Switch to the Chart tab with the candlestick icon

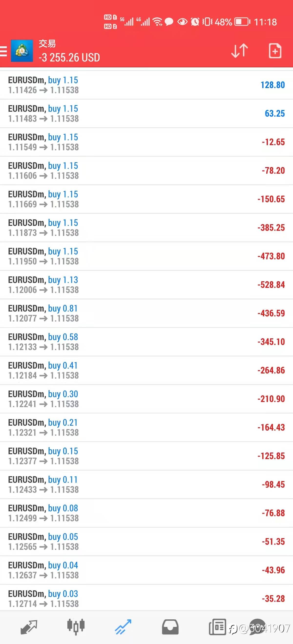[76, 627]
